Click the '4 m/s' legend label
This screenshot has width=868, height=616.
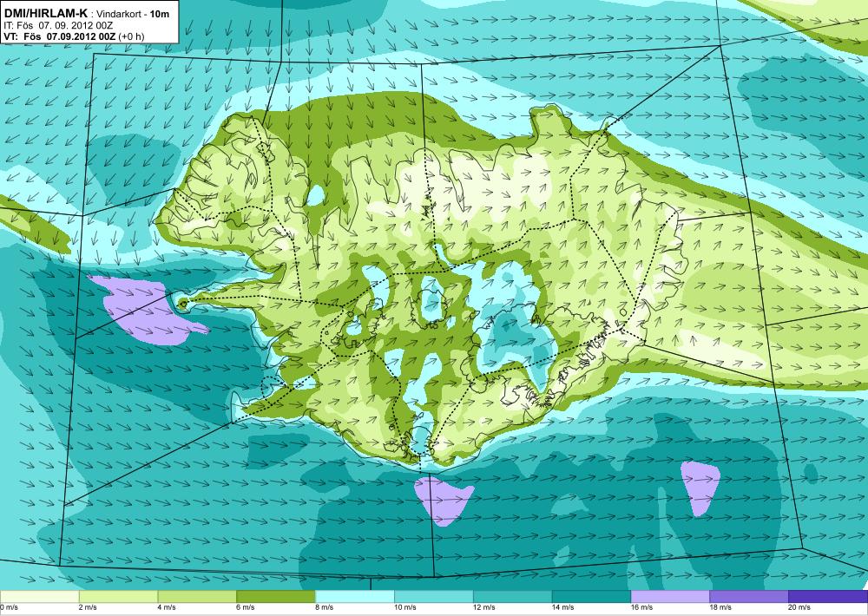click(x=168, y=607)
